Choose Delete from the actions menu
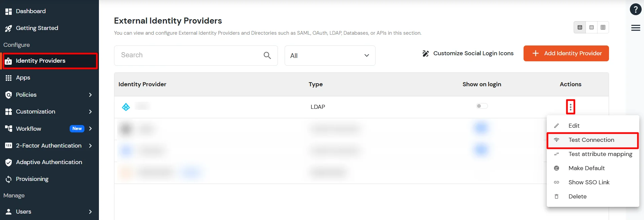Screen dimensions: 644x220 pos(577,196)
